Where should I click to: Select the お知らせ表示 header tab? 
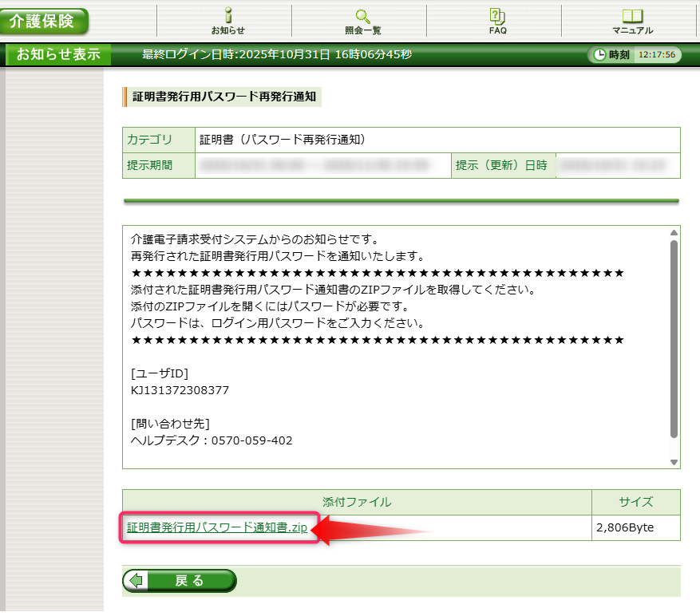[57, 55]
